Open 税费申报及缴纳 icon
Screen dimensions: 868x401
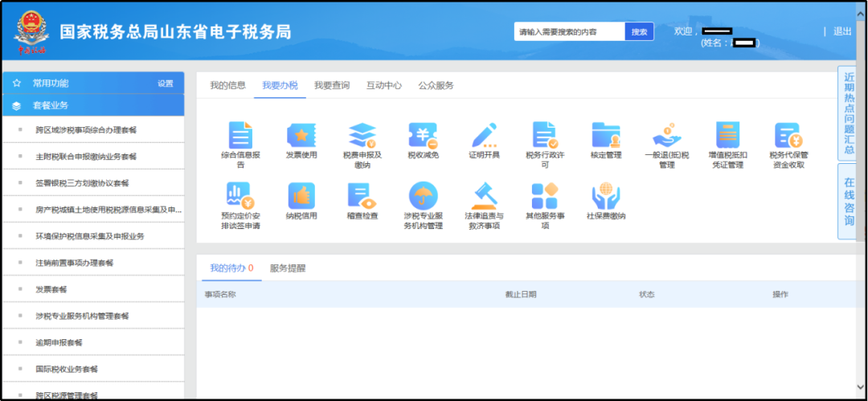(x=362, y=136)
